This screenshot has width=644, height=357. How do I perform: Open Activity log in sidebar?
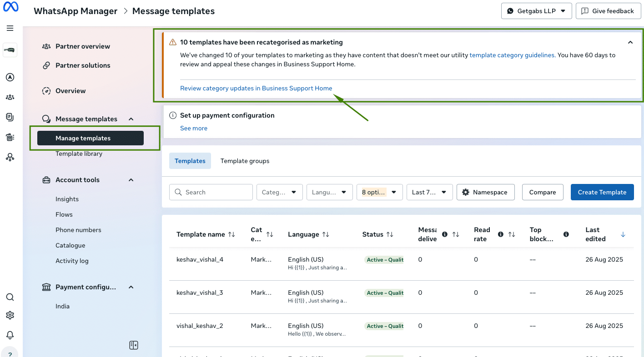(x=72, y=261)
